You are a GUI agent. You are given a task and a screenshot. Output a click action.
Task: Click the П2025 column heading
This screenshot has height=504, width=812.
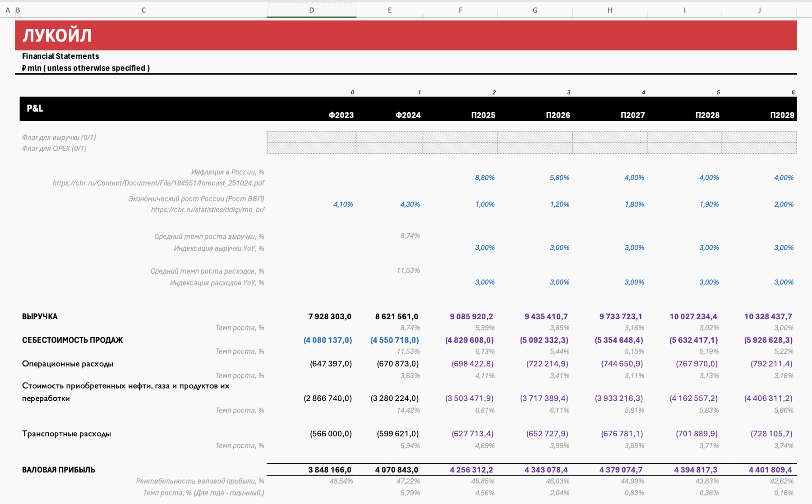click(x=483, y=115)
